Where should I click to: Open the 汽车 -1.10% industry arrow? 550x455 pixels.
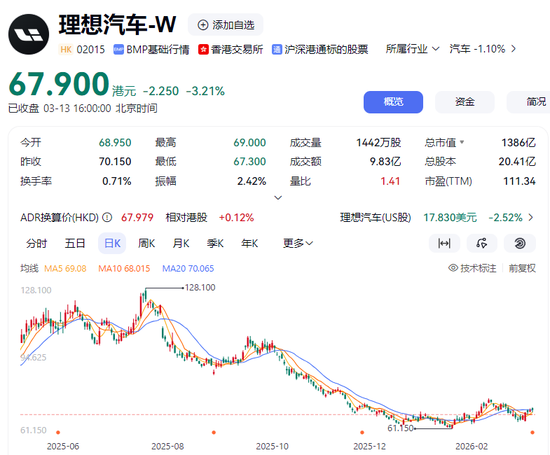click(514, 49)
